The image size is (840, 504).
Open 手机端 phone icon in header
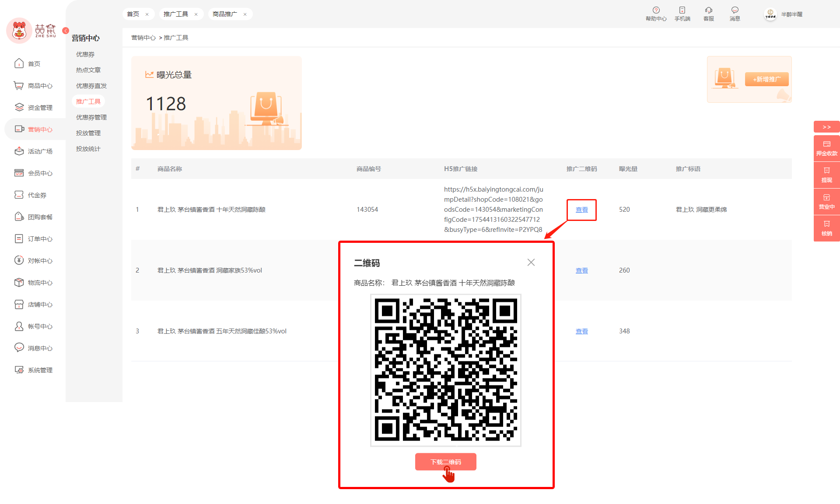682,10
